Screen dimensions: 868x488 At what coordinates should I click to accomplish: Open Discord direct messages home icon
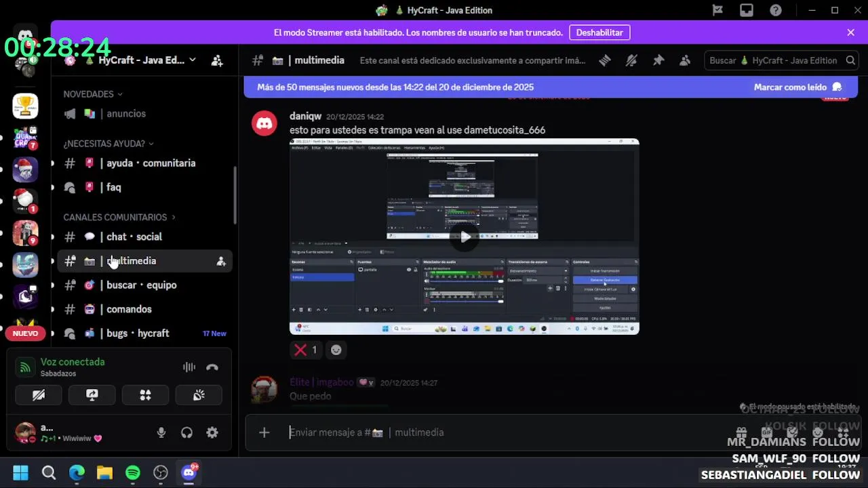coord(25,35)
